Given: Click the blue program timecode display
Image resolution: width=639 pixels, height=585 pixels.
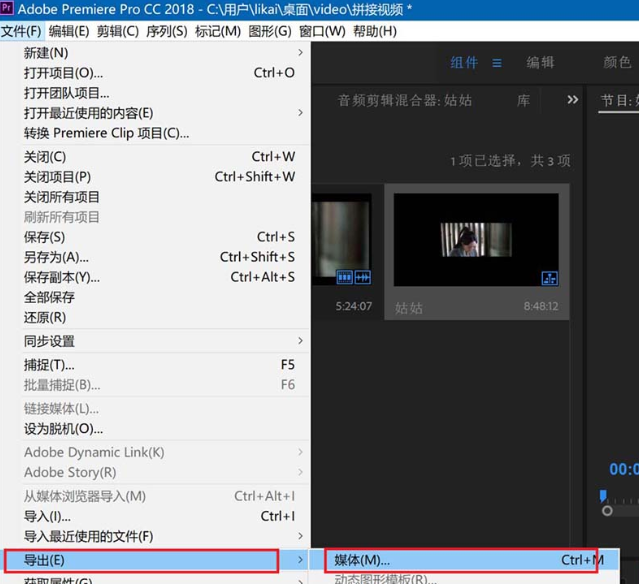Looking at the screenshot, I should pos(624,470).
